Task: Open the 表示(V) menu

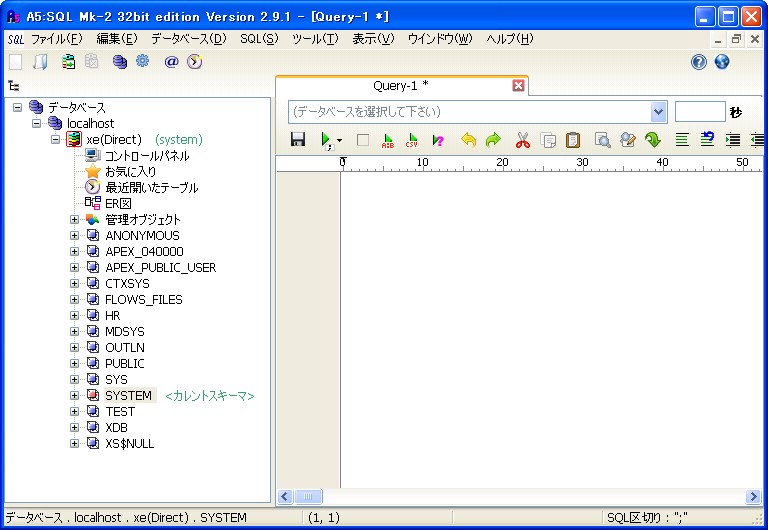Action: 373,39
